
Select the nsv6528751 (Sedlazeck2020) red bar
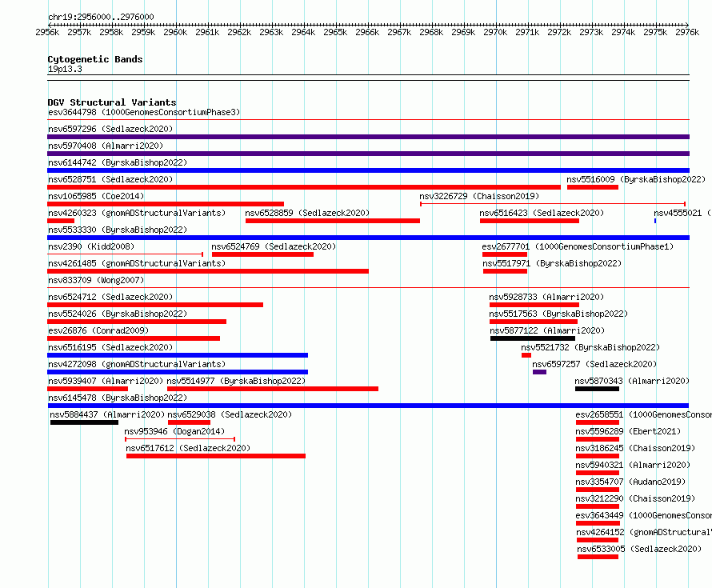[304, 187]
